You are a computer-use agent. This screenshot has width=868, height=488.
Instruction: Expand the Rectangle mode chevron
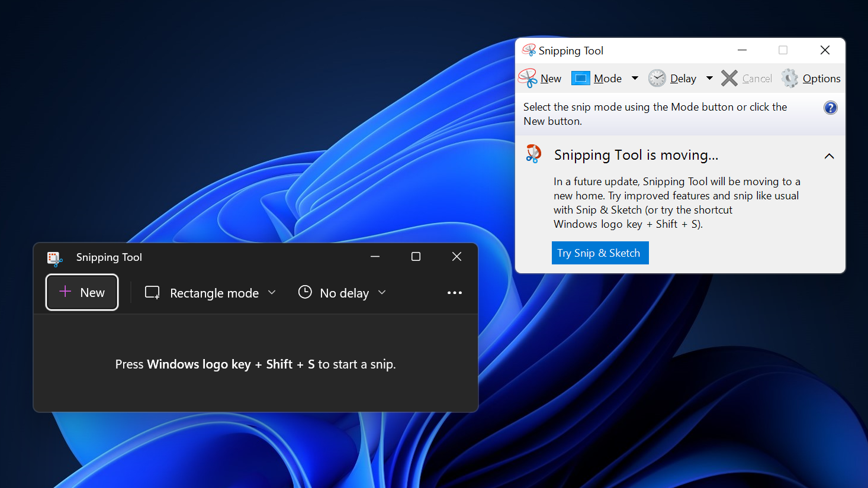click(272, 292)
